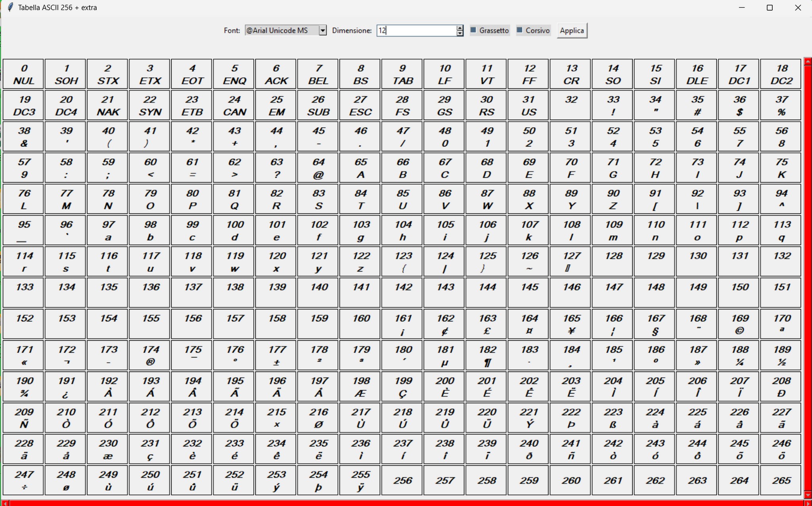Select cell 64 at sign
The width and height of the screenshot is (812, 506).
click(x=318, y=168)
